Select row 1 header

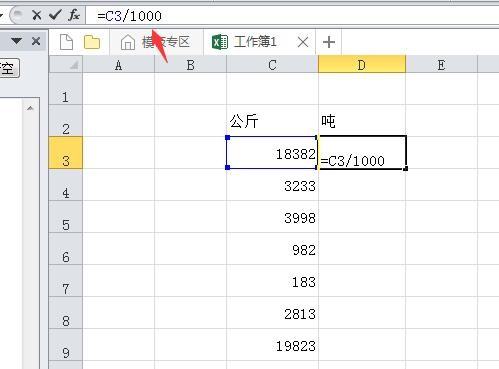[x=66, y=89]
